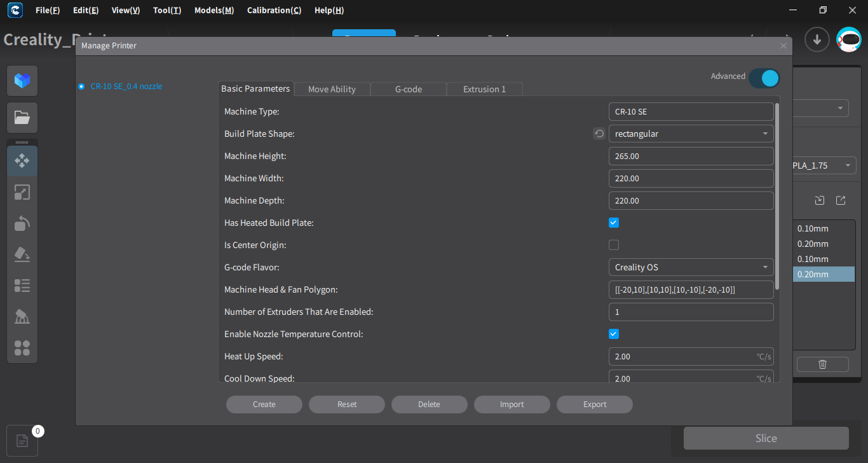
Task: Toggle the Advanced switch
Action: tap(764, 78)
